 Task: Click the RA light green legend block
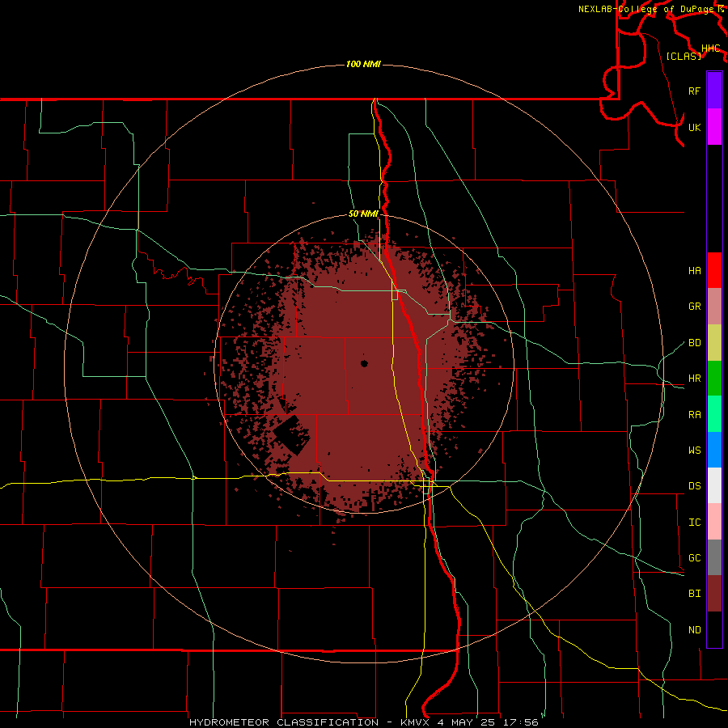[714, 414]
